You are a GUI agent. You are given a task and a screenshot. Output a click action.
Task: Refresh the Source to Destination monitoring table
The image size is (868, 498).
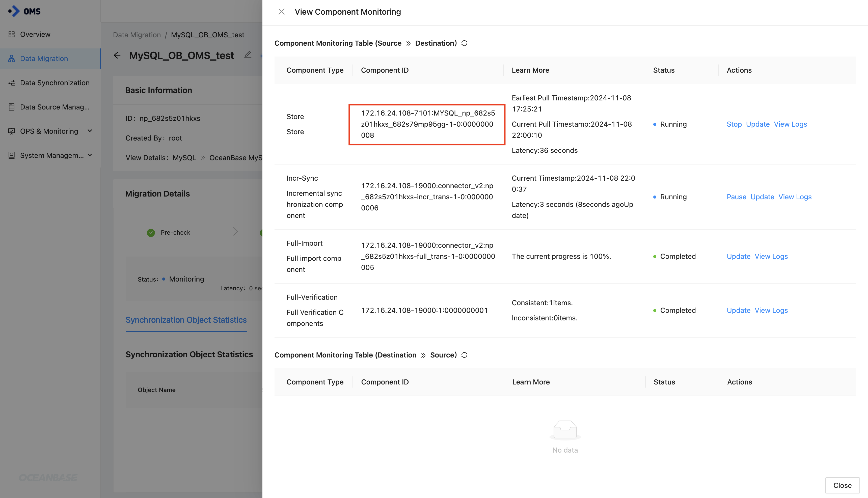464,43
